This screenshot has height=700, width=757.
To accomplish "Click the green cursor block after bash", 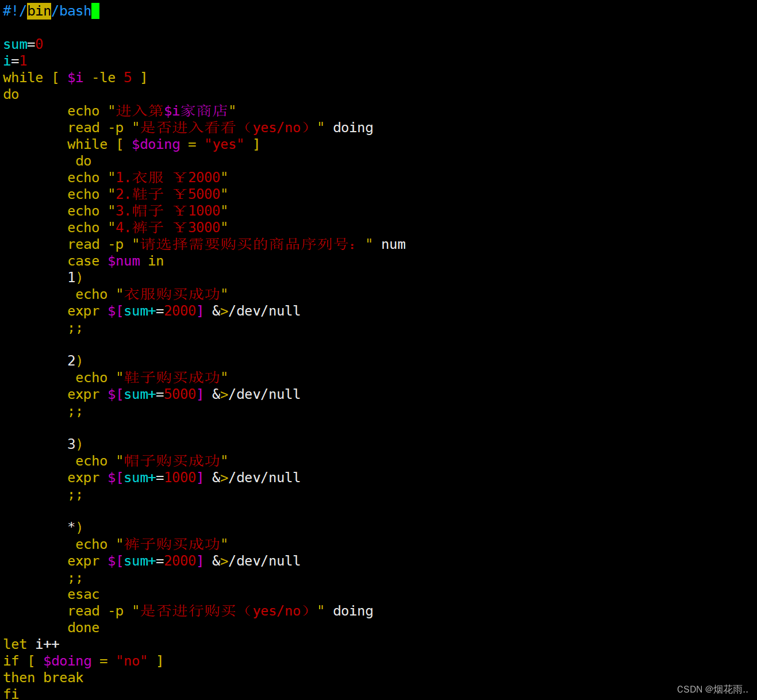I will (x=95, y=11).
